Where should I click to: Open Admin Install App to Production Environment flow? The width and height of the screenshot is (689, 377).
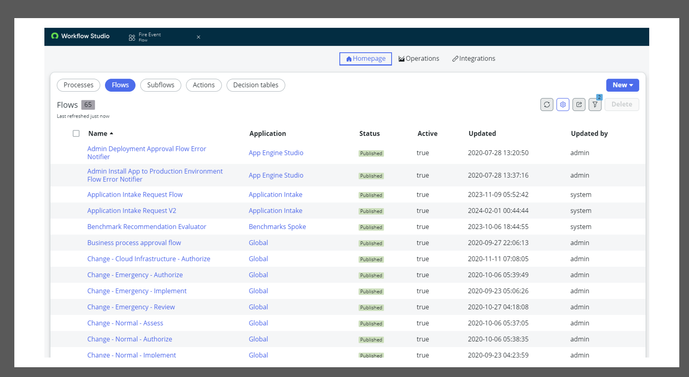pos(155,175)
